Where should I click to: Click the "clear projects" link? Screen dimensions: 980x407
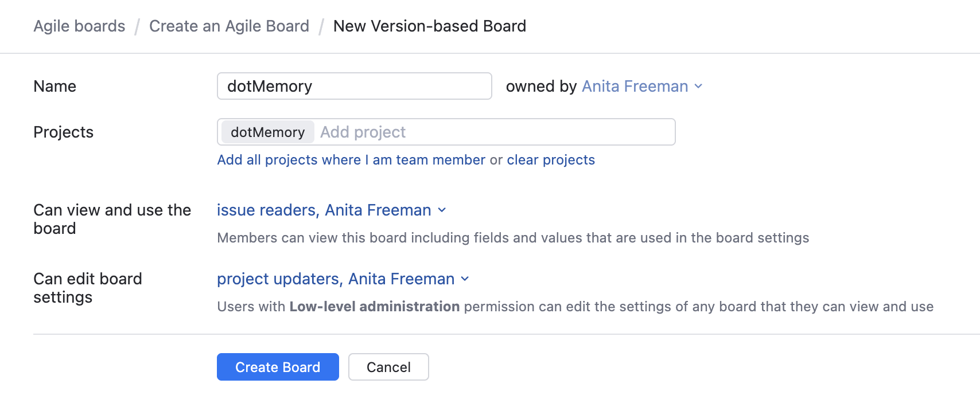tap(550, 160)
